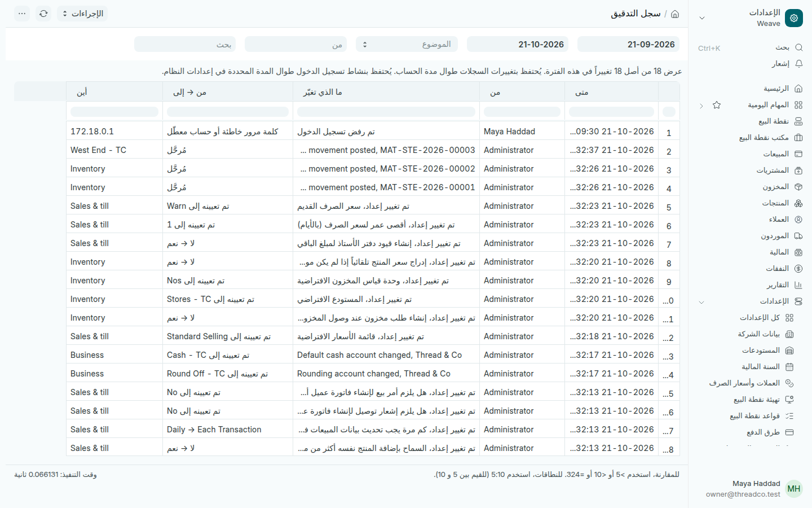Image resolution: width=812 pixels, height=508 pixels.
Task: Open المالية via its icon
Action: (x=798, y=252)
